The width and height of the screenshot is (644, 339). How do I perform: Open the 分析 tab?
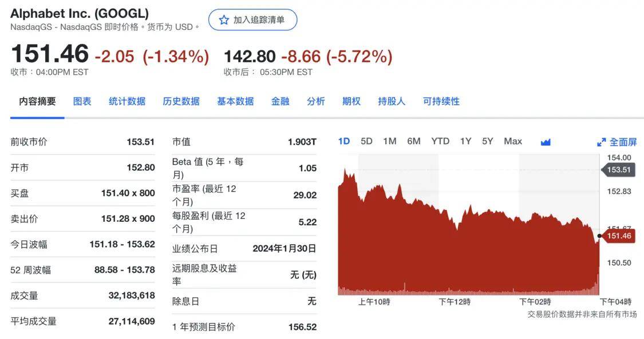pos(315,101)
